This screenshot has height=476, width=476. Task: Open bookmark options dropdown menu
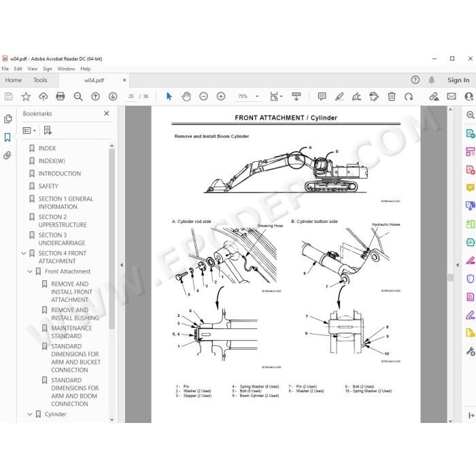29,131
